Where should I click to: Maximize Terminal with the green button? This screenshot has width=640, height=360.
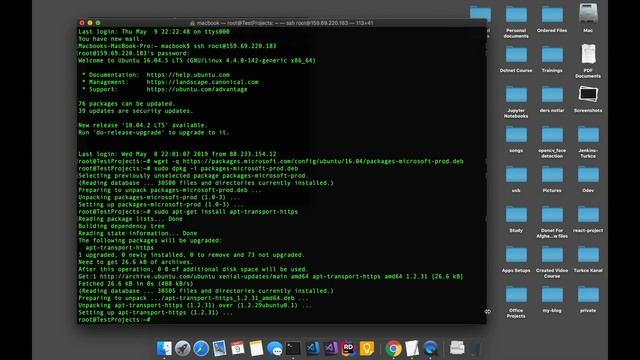[x=98, y=23]
